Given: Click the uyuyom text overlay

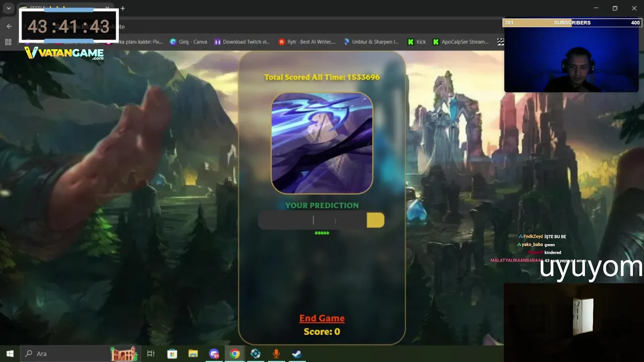Looking at the screenshot, I should [x=591, y=267].
